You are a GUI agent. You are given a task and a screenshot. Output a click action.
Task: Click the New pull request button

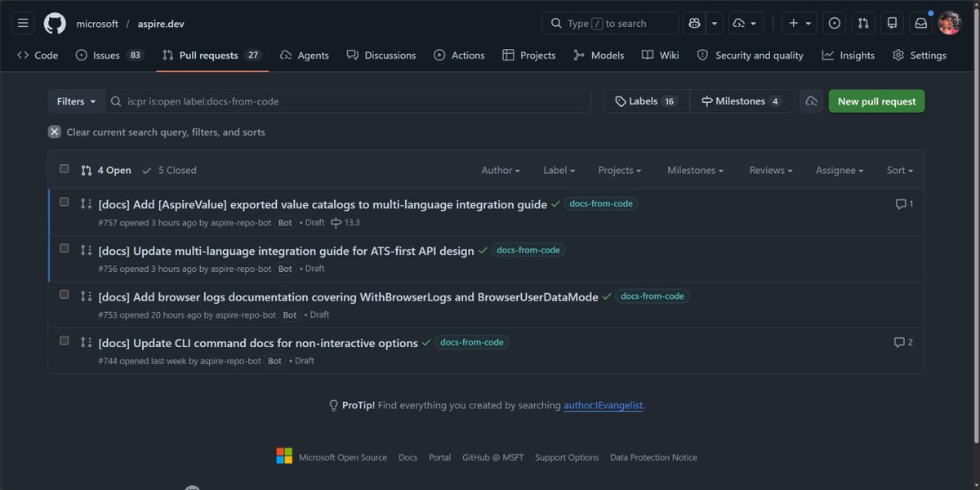pyautogui.click(x=876, y=101)
